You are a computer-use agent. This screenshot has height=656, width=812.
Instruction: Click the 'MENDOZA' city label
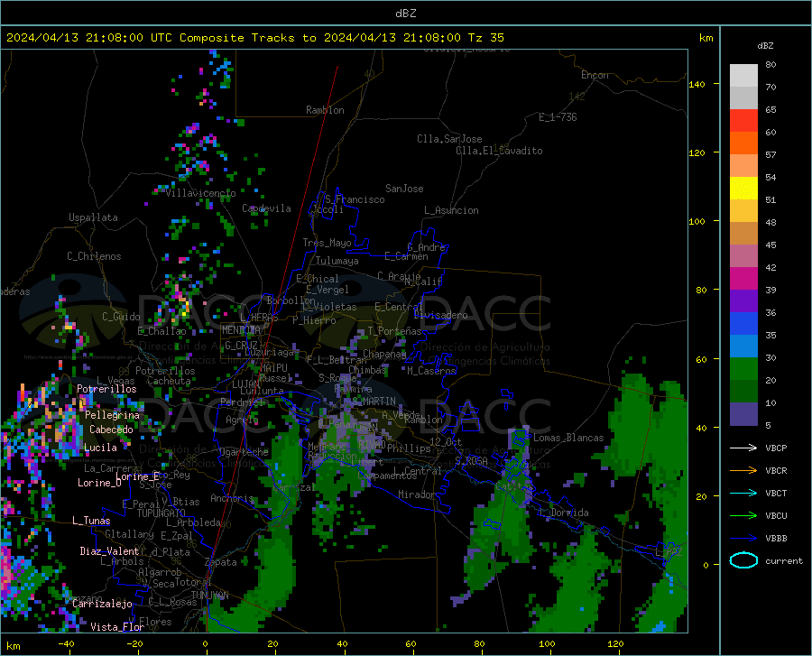click(241, 330)
